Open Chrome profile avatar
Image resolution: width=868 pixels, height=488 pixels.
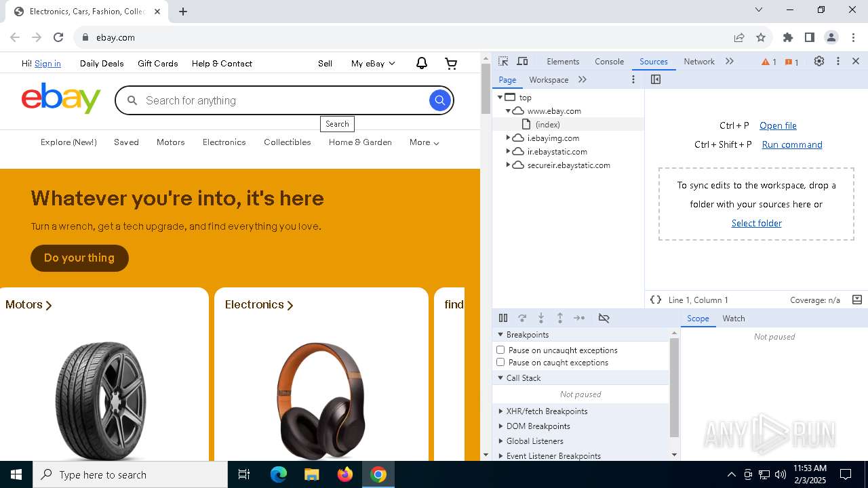pyautogui.click(x=831, y=37)
